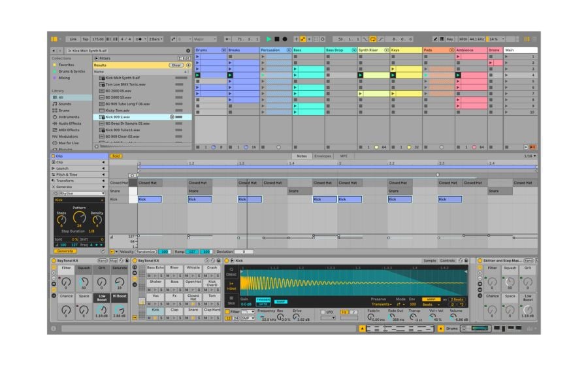Launch scene 4 from Main track

click(x=506, y=75)
